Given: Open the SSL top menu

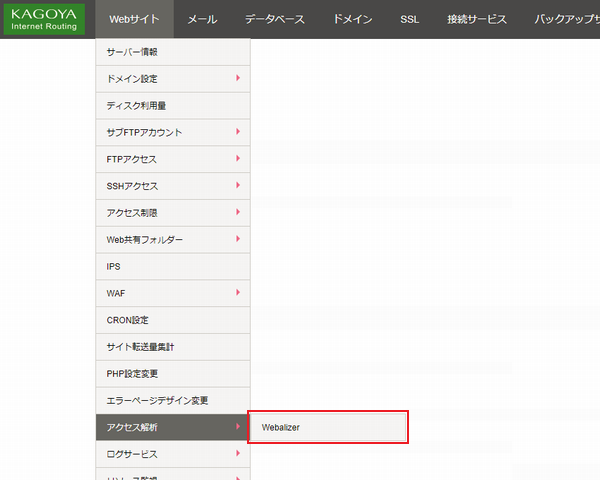Looking at the screenshot, I should coord(409,19).
